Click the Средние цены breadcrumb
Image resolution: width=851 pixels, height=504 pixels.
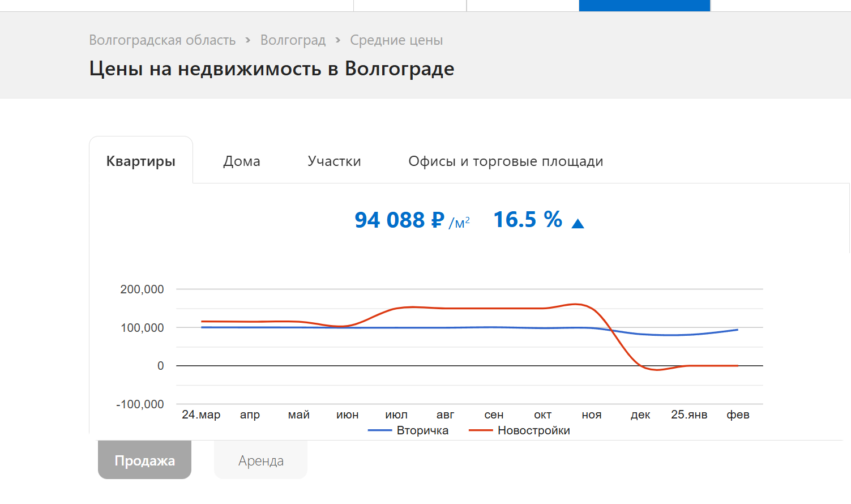[x=396, y=40]
